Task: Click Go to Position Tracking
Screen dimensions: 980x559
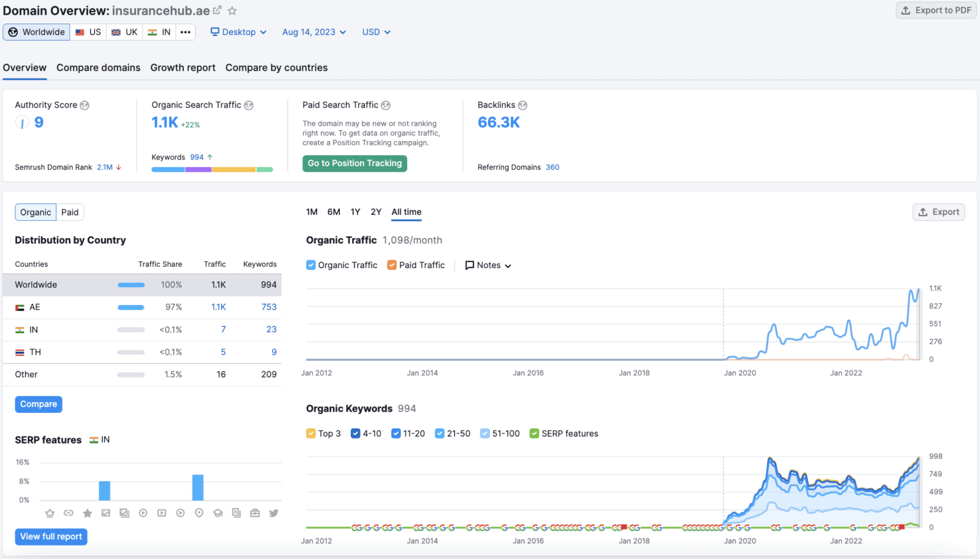Action: pos(355,163)
